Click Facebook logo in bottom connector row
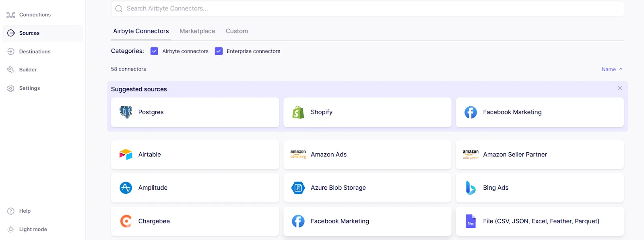 pos(298,221)
